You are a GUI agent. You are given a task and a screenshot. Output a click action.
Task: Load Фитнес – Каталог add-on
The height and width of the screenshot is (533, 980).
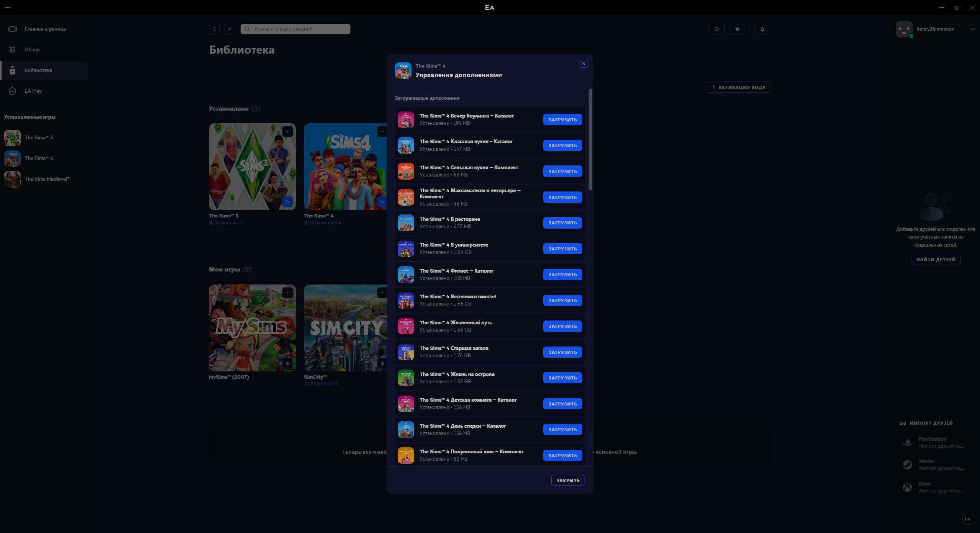[x=562, y=275]
